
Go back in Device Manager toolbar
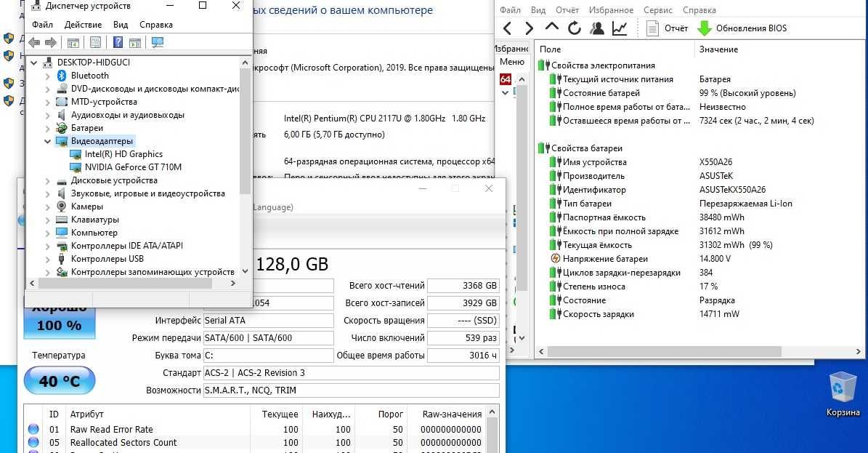(34, 42)
